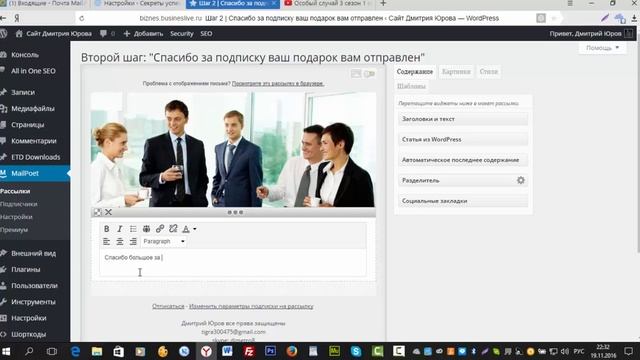Click the special character icon after the list button

[147, 229]
